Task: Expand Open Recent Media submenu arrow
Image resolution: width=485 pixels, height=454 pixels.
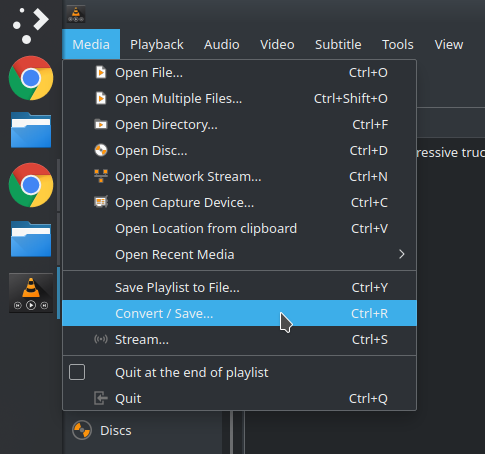Action: (x=402, y=254)
